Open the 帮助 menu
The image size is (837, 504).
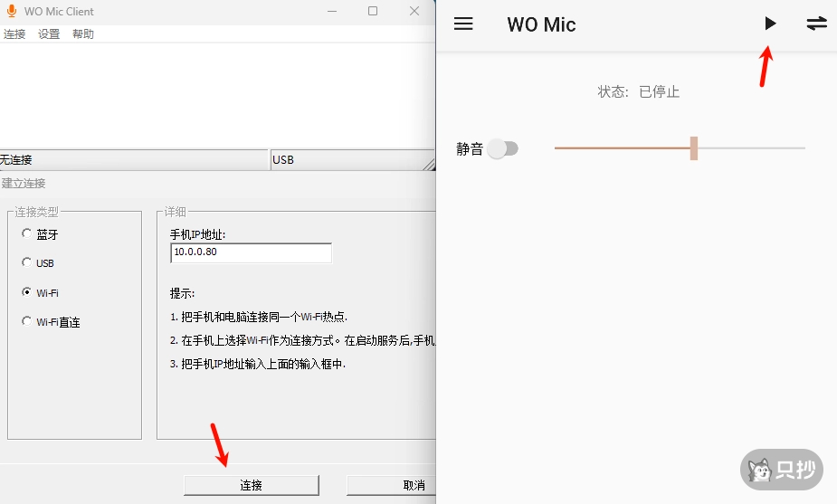[x=82, y=34]
